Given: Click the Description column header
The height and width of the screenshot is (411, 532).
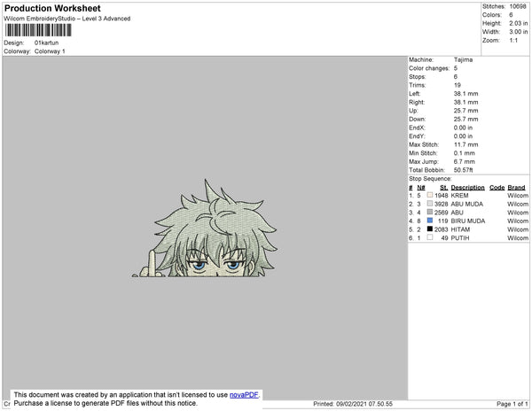Looking at the screenshot, I should point(467,188).
